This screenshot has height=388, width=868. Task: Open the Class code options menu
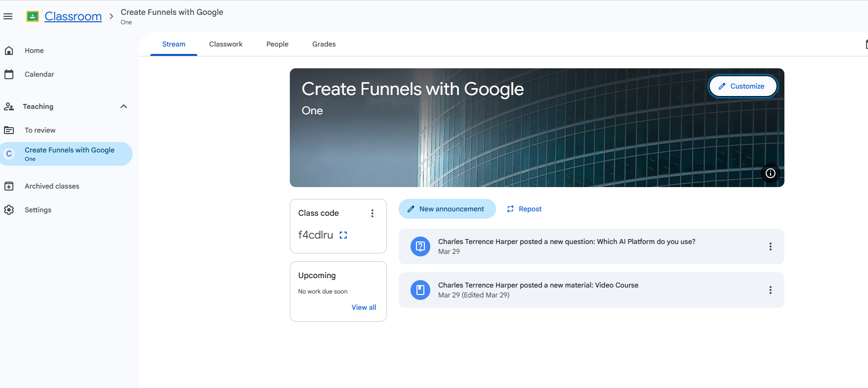(372, 213)
